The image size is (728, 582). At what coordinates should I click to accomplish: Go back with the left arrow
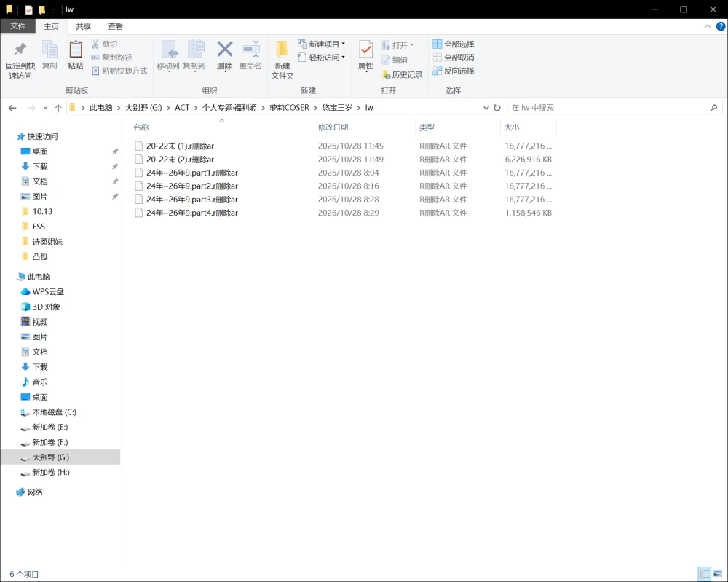[x=12, y=108]
